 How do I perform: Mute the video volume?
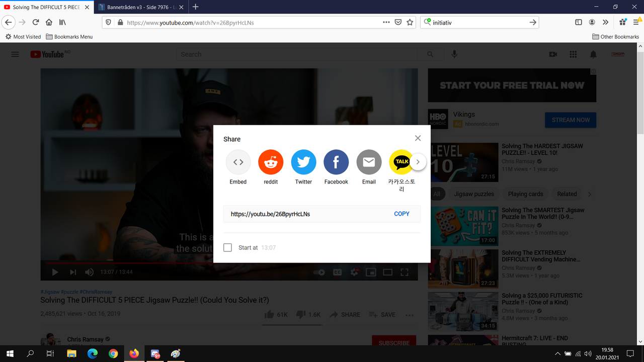(x=89, y=272)
